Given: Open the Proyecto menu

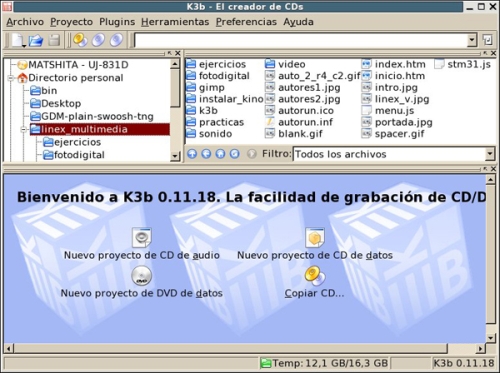Looking at the screenshot, I should click(x=71, y=22).
